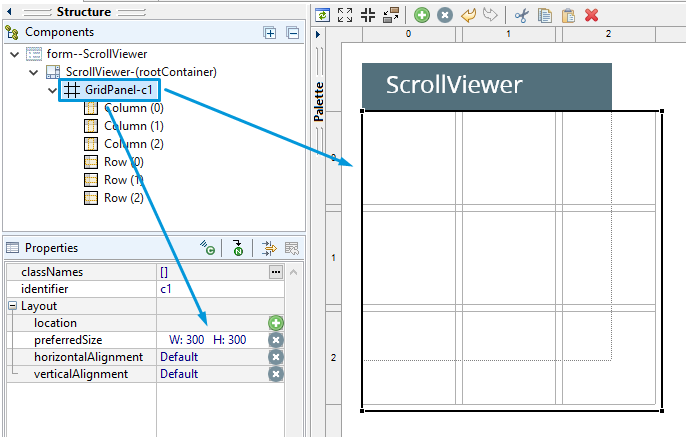Click the Copy icon in designer toolbar

544,15
